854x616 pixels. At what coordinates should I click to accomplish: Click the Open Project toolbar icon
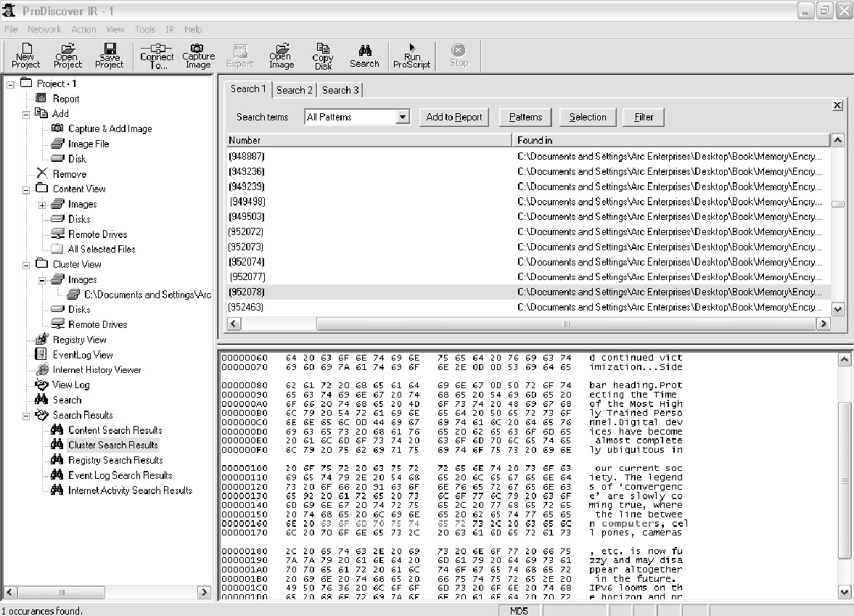(x=67, y=56)
